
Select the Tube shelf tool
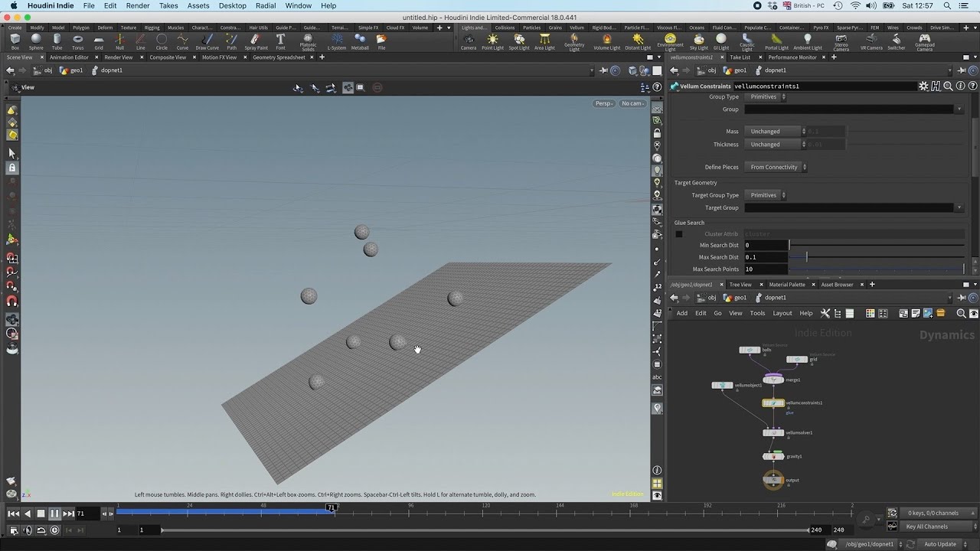(x=57, y=41)
